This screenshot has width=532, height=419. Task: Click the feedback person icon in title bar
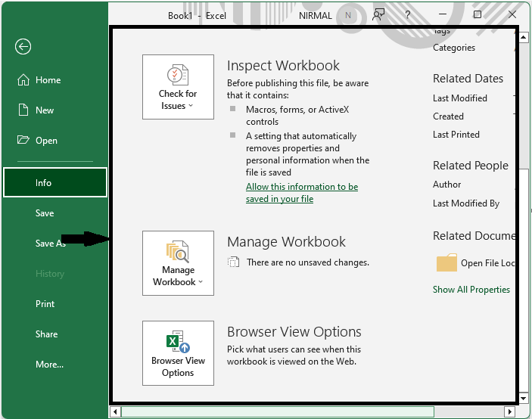[x=378, y=14]
